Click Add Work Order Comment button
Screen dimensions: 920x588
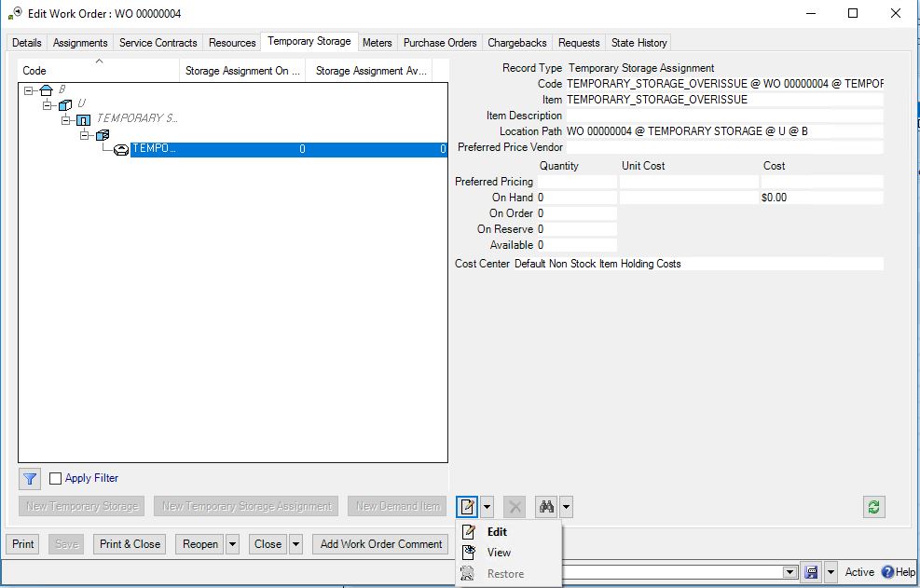click(x=381, y=544)
